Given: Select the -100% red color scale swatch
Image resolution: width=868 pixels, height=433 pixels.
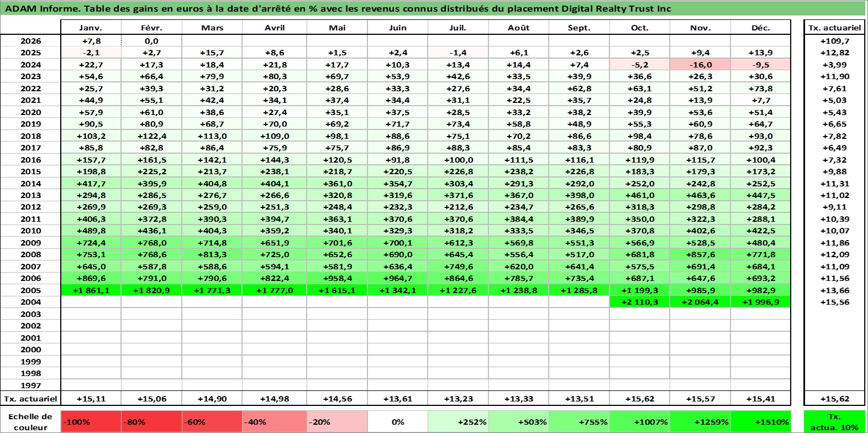Looking at the screenshot, I should click(x=91, y=422).
